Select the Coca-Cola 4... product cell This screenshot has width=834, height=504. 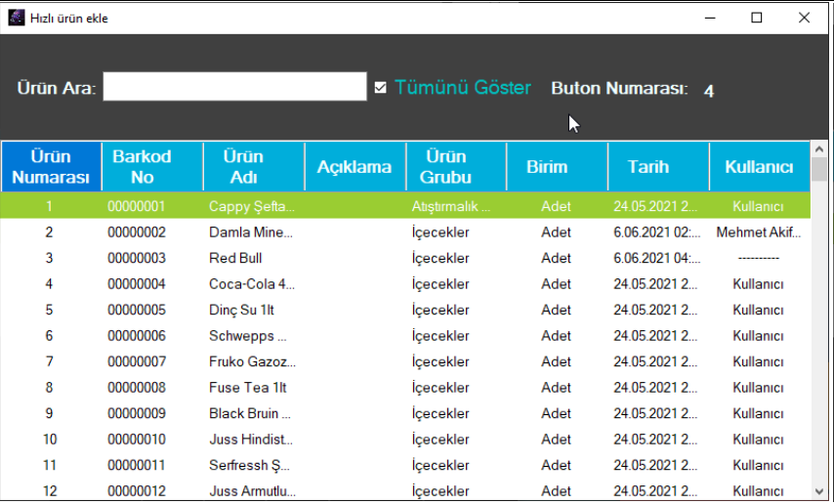pos(254,283)
